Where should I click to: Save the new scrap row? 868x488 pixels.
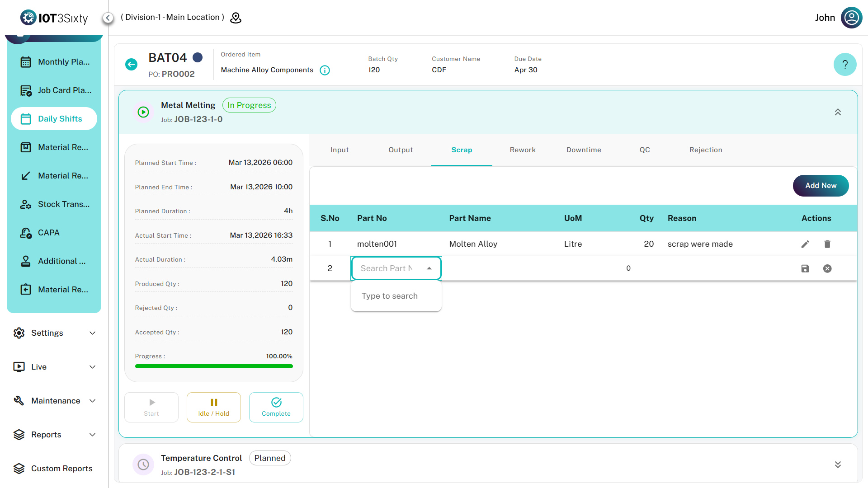point(805,268)
